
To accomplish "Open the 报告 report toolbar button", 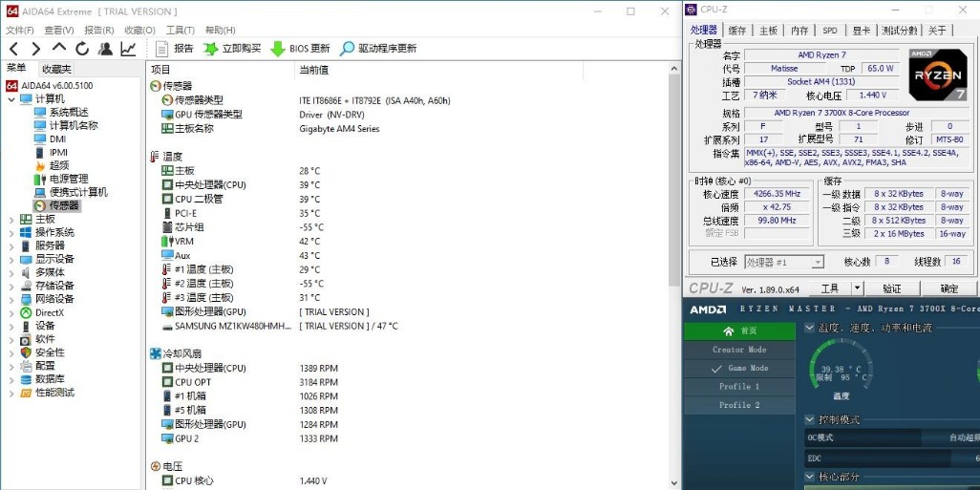I will pos(175,49).
